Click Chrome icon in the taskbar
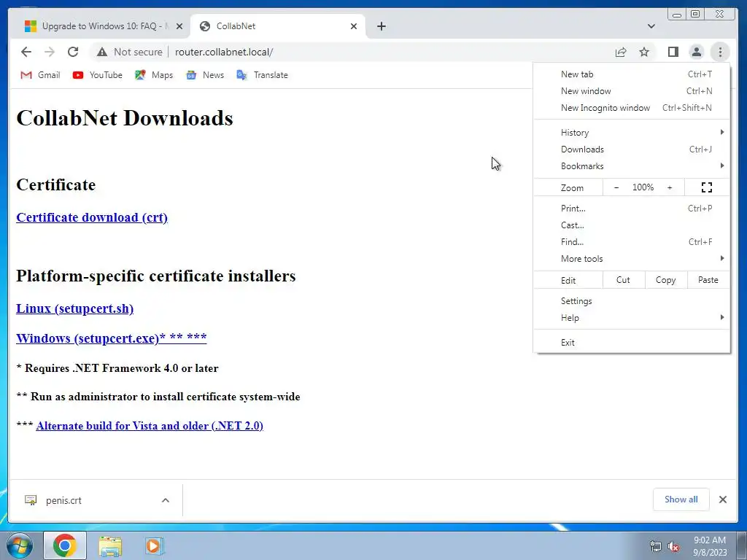This screenshot has width=747, height=560. click(x=65, y=545)
